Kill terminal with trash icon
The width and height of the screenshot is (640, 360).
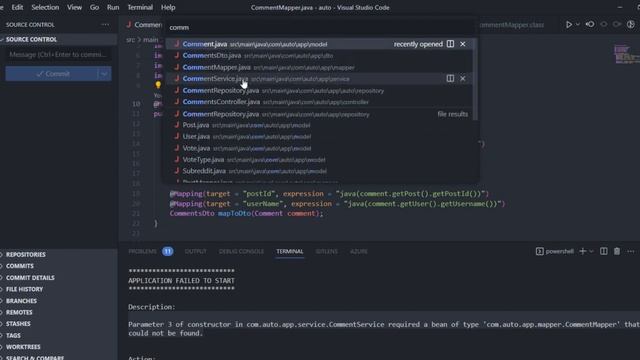tap(617, 251)
